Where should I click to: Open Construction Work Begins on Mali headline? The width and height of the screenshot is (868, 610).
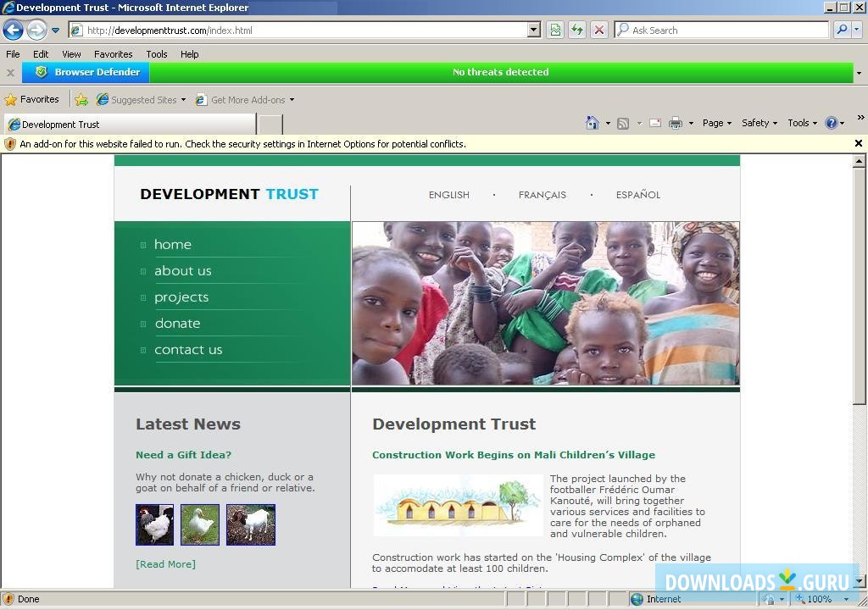(x=513, y=455)
